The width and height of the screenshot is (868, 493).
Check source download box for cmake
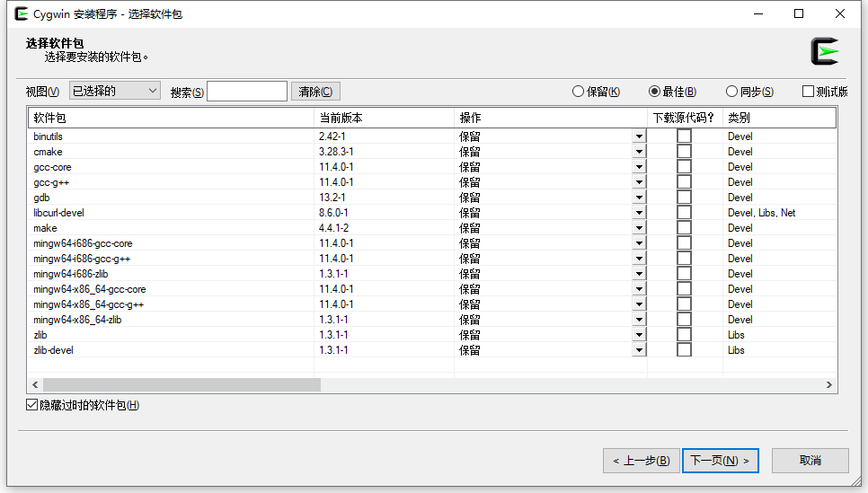(684, 152)
